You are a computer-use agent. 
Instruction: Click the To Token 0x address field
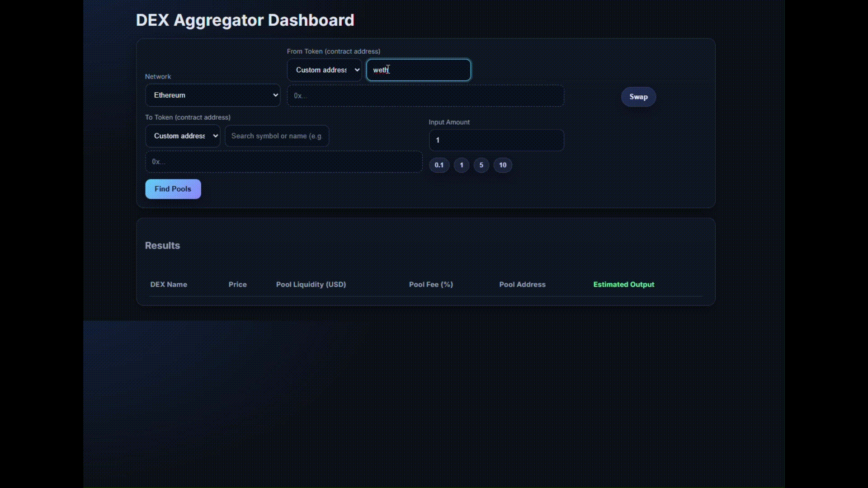click(x=283, y=162)
